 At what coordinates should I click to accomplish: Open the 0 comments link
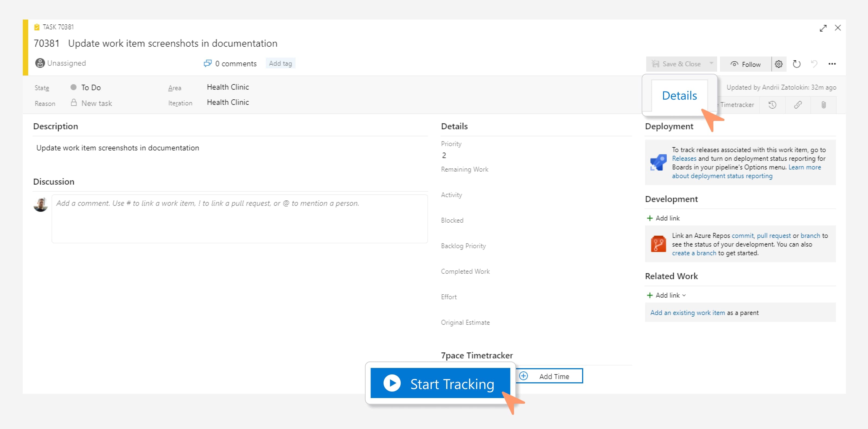pyautogui.click(x=235, y=64)
